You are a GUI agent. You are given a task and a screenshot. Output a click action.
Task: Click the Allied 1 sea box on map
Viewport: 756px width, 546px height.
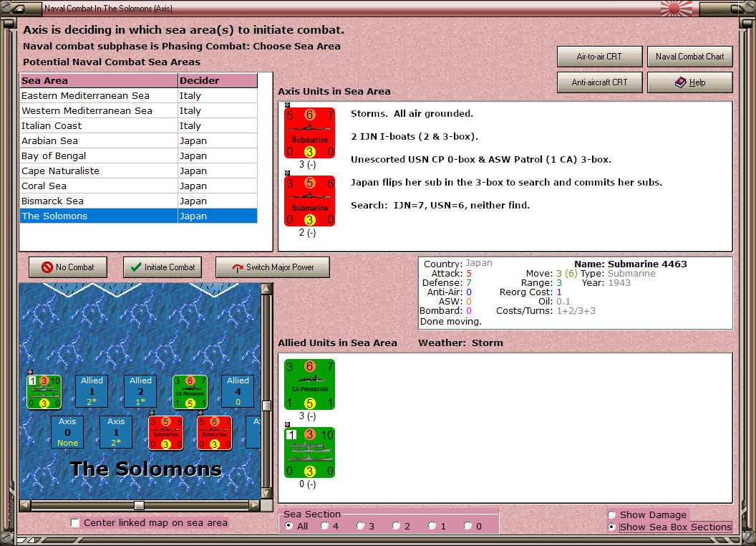point(92,391)
